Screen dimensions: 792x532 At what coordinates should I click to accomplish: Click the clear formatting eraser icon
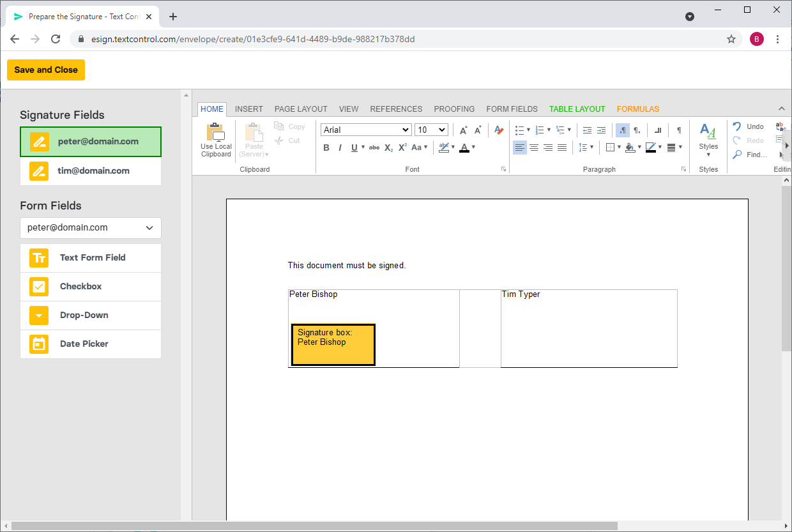tap(499, 130)
